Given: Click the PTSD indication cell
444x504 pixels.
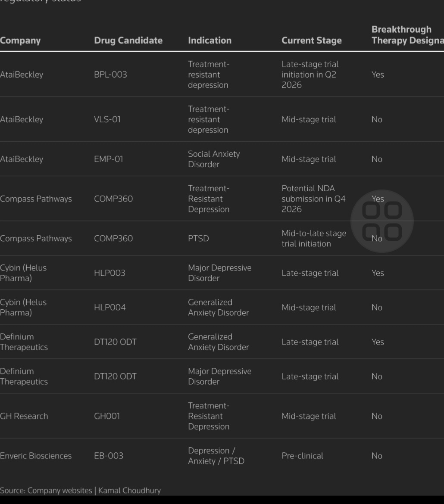Looking at the screenshot, I should (x=198, y=239).
